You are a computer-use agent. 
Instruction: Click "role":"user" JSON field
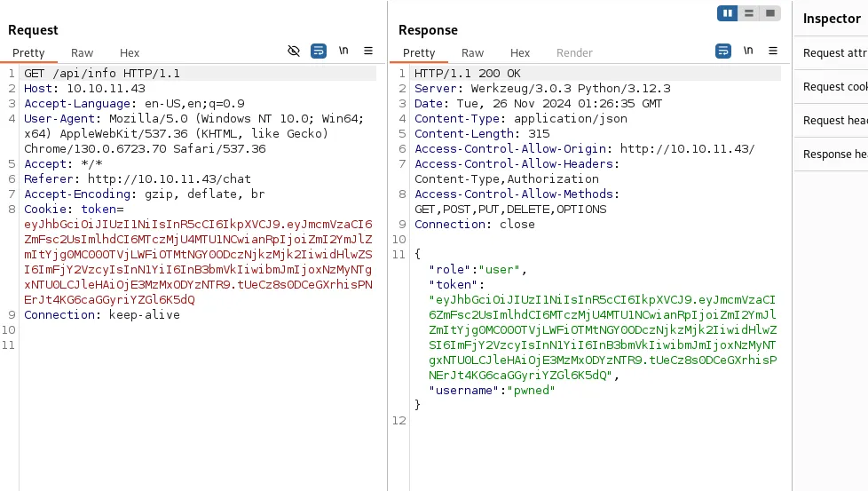point(477,270)
